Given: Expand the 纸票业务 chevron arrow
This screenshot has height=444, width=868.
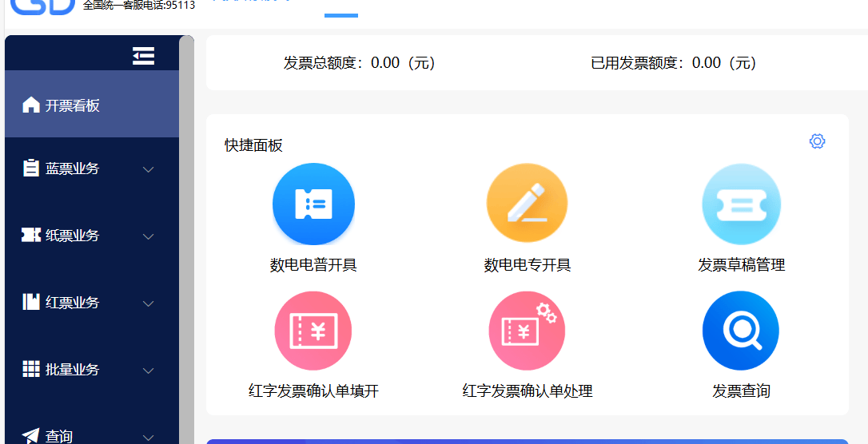Looking at the screenshot, I should click(148, 236).
